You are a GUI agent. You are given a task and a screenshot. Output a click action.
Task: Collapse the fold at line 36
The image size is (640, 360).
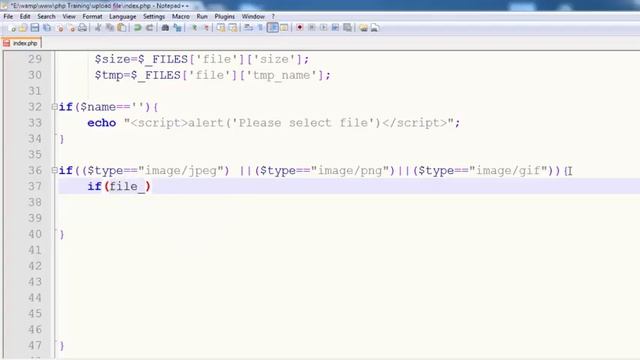tap(54, 170)
